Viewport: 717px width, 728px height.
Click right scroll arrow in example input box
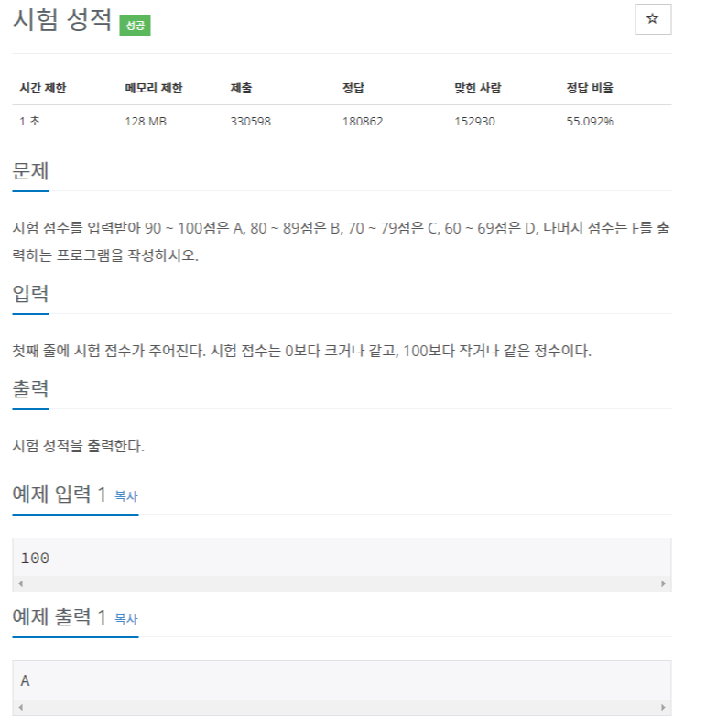663,583
